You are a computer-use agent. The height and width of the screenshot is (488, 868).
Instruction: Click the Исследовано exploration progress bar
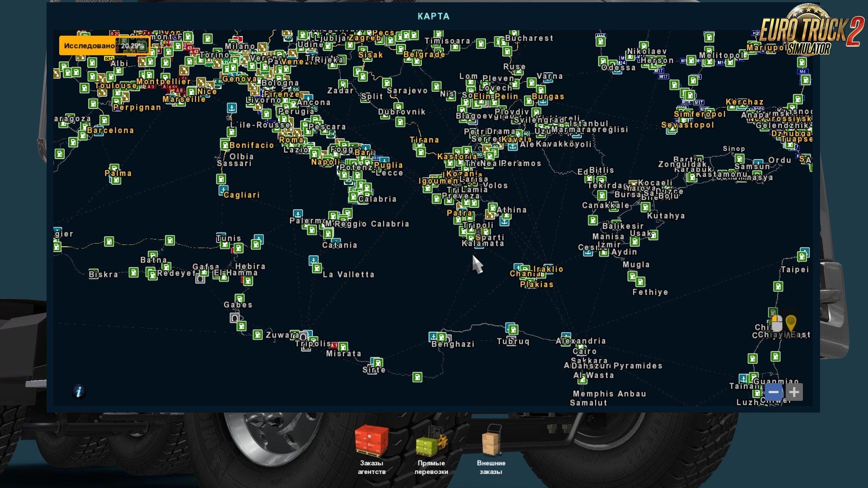pyautogui.click(x=104, y=46)
